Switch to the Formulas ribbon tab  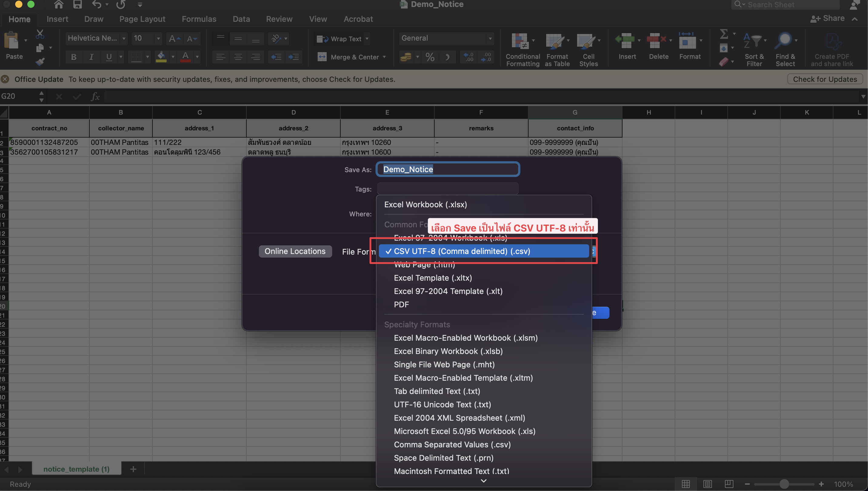click(x=199, y=19)
